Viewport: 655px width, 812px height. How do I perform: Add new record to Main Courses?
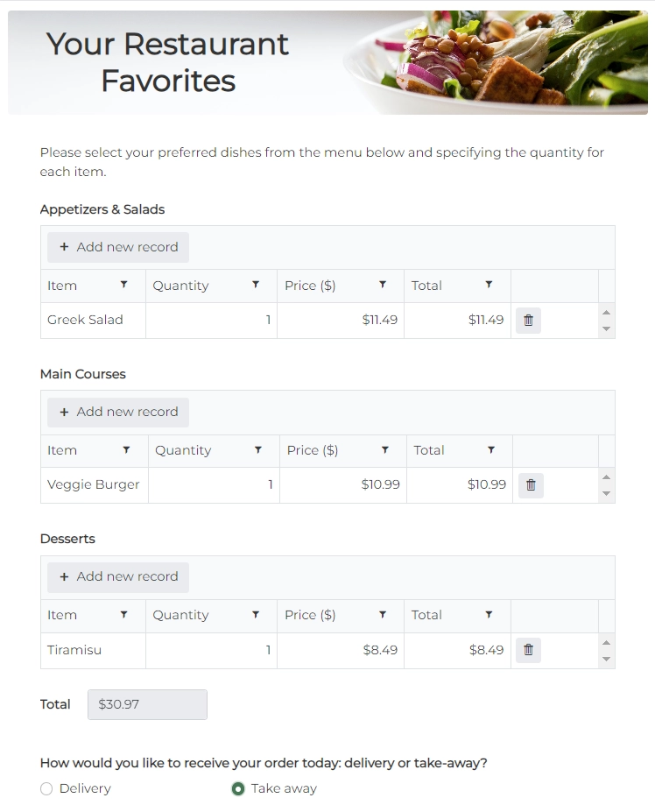(118, 412)
